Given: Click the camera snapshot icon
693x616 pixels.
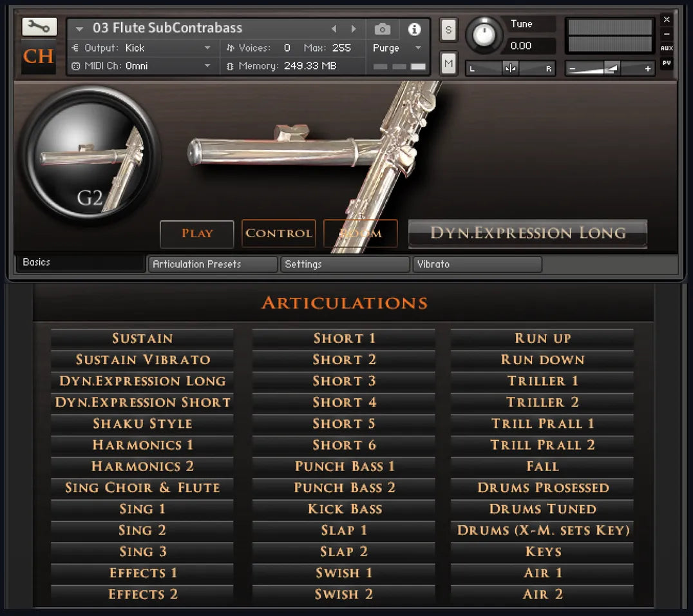Looking at the screenshot, I should pyautogui.click(x=382, y=29).
